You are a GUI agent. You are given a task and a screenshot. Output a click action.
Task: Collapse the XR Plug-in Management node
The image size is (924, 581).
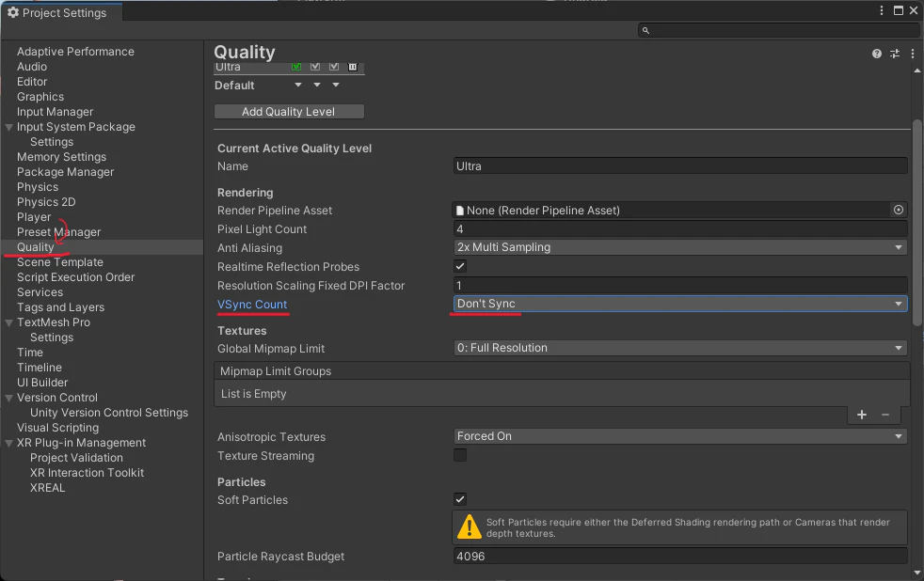[8, 443]
